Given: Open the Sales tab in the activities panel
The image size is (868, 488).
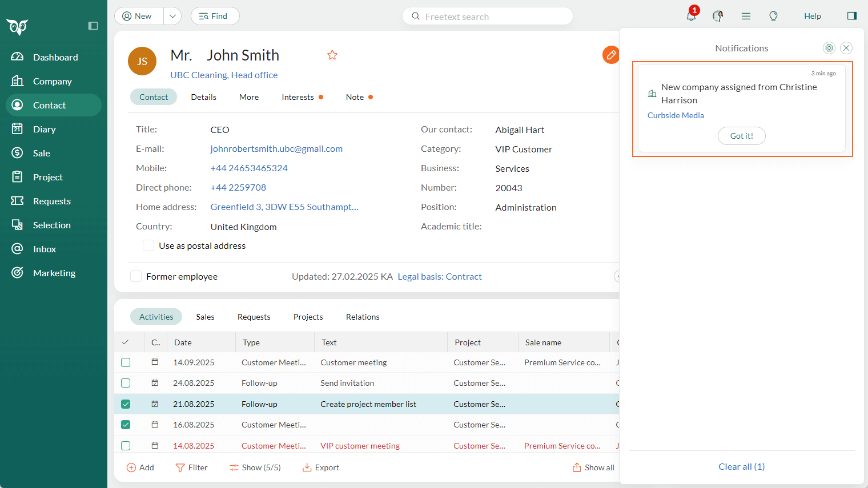Looking at the screenshot, I should point(205,317).
